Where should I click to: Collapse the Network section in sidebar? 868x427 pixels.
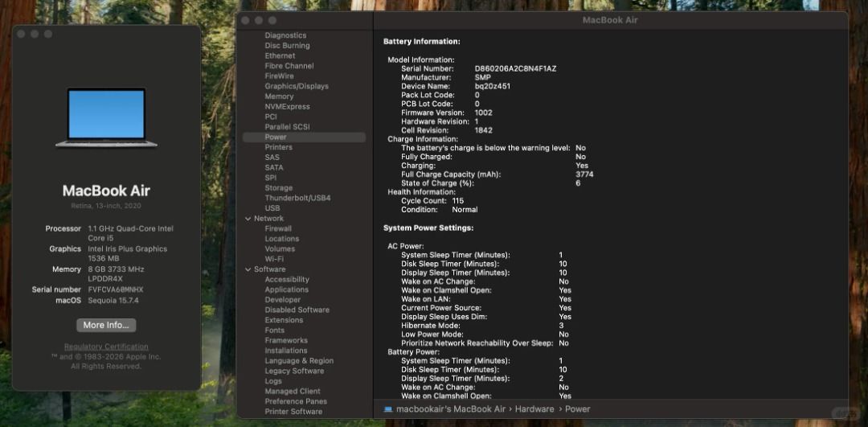(248, 219)
